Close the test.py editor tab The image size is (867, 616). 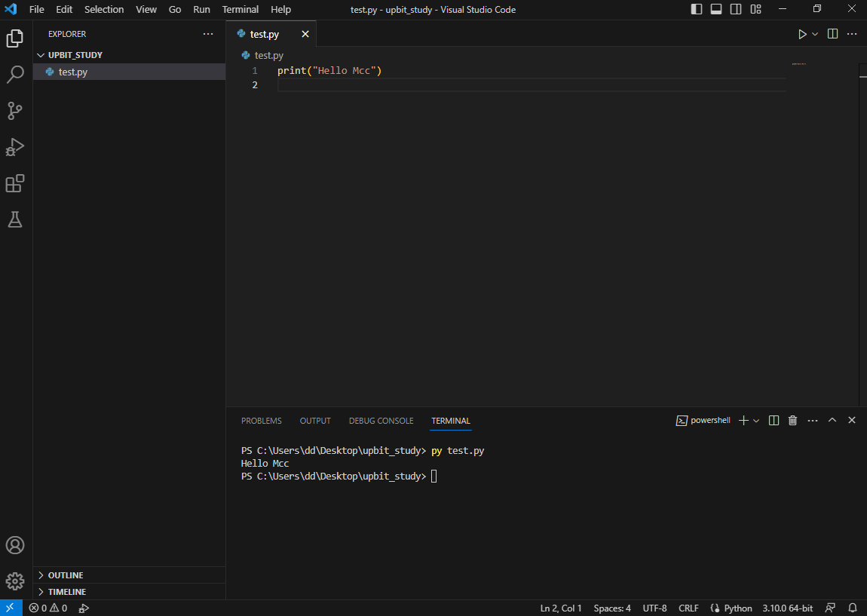click(x=305, y=34)
